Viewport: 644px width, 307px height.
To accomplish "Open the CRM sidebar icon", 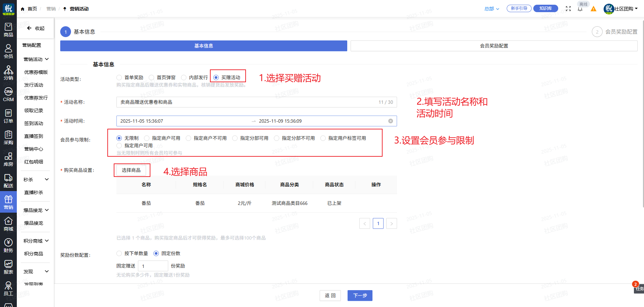I will [8, 94].
